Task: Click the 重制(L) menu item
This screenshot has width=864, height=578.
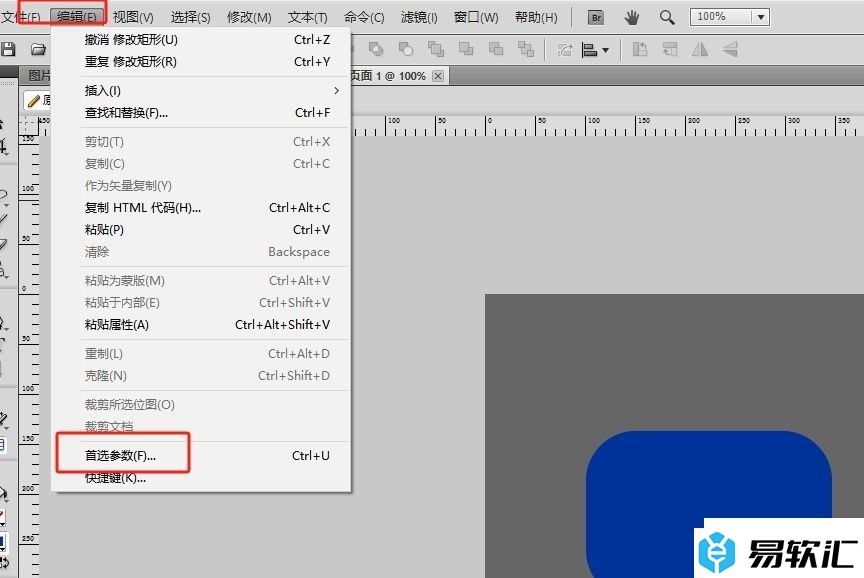Action: coord(201,354)
